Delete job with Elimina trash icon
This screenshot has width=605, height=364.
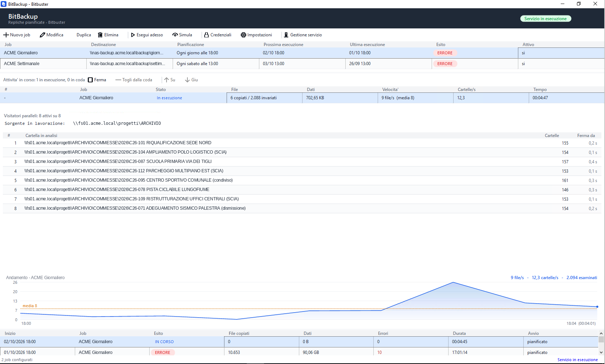point(100,35)
